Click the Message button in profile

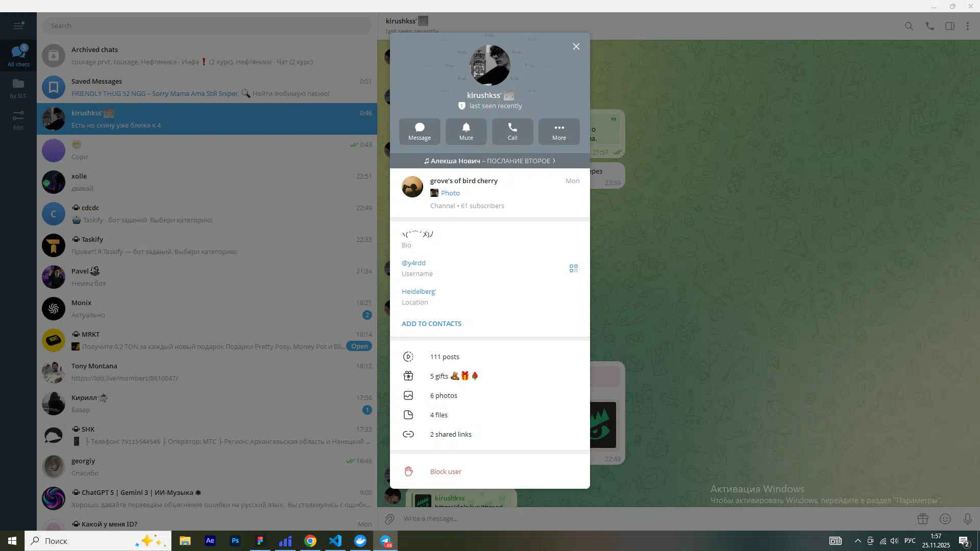[419, 131]
